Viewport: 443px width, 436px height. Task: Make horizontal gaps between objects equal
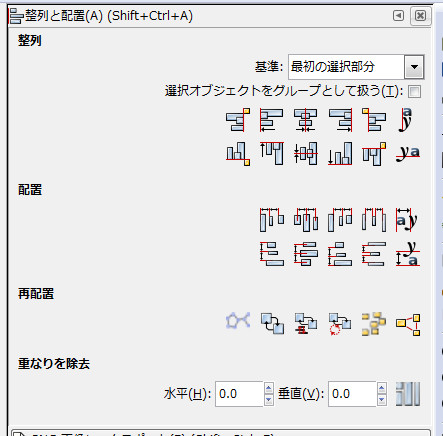pos(374,220)
